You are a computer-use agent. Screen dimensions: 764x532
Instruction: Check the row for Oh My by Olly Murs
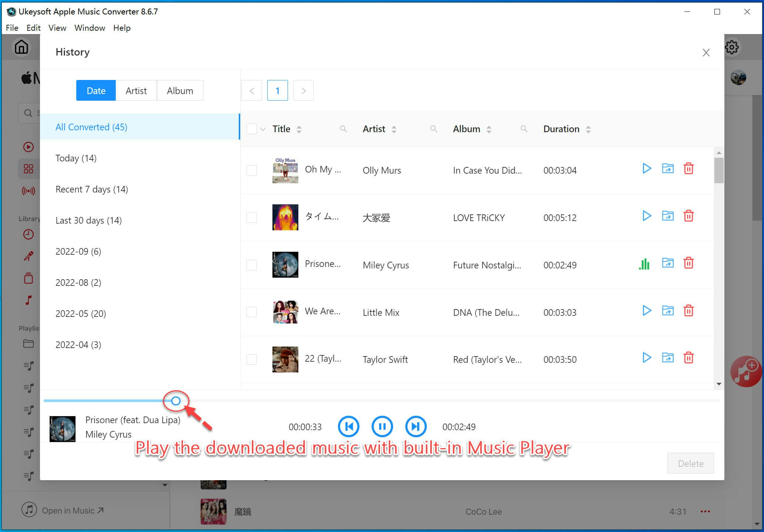pyautogui.click(x=252, y=170)
